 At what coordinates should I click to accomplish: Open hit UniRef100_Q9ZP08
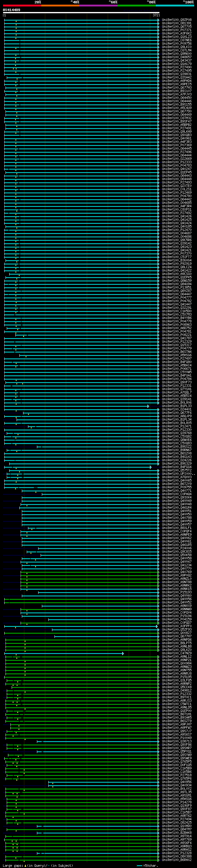(176, 20)
